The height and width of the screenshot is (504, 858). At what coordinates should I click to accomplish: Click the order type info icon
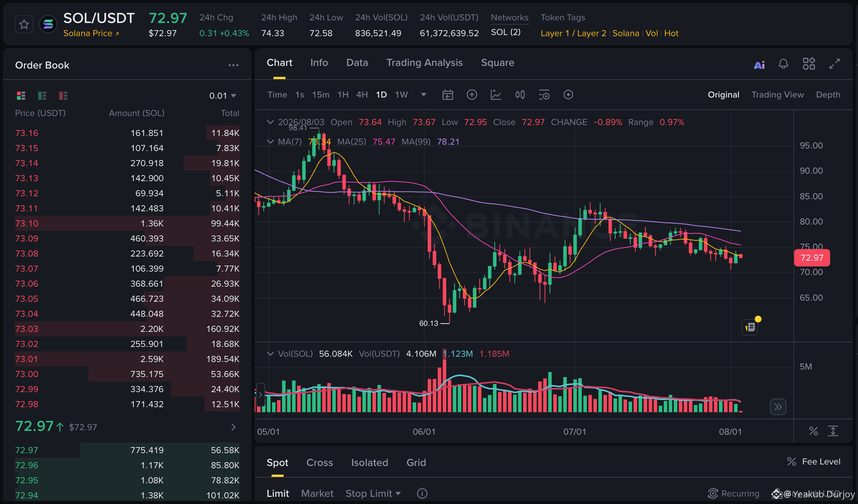point(422,493)
